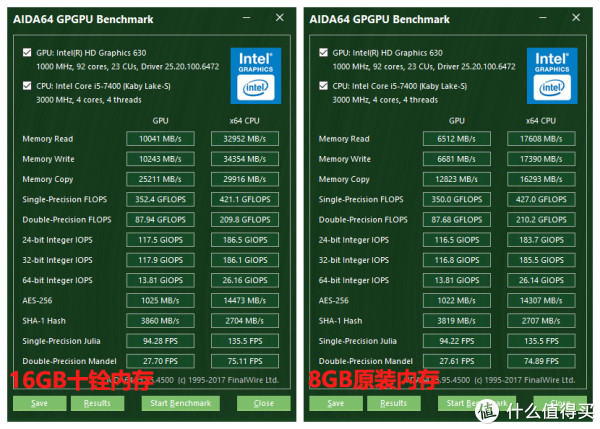600x429 pixels.
Task: Minimize the left AIDA64 GPGPU Benchmark window
Action: [x=246, y=18]
